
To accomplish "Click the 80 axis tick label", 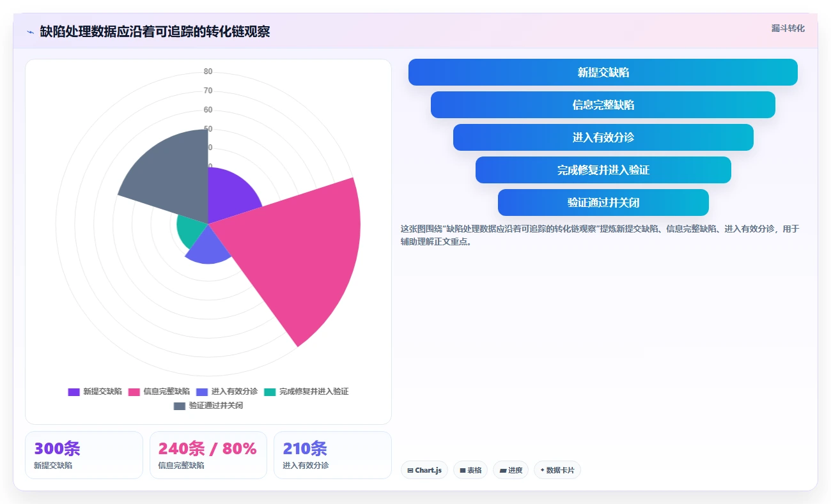I will 208,72.
